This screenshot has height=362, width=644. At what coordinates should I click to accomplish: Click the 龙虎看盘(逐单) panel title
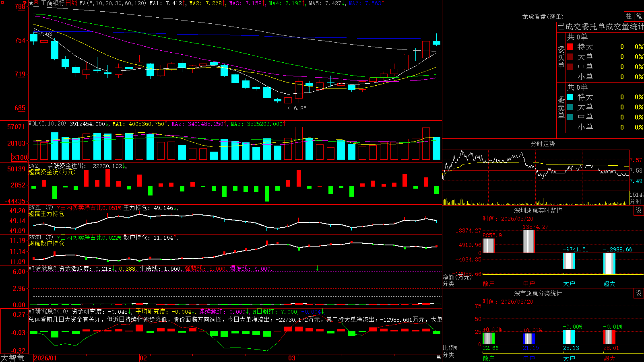543,16
